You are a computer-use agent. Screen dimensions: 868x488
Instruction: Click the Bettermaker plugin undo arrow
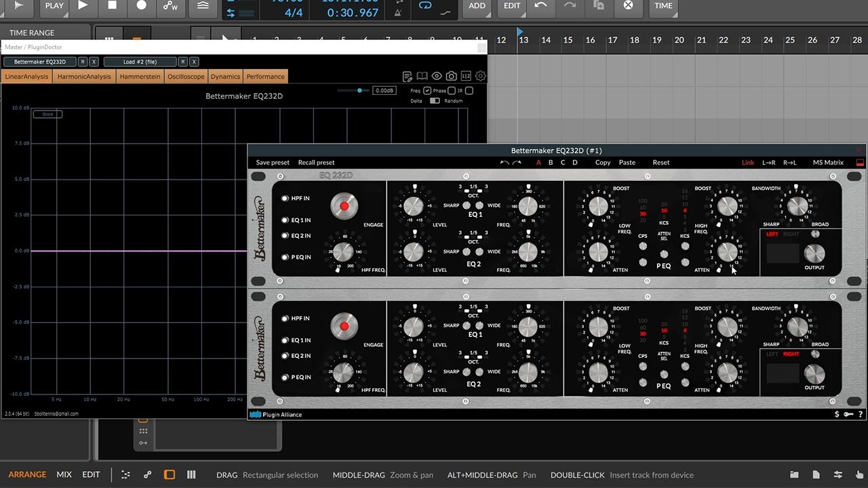[505, 163]
